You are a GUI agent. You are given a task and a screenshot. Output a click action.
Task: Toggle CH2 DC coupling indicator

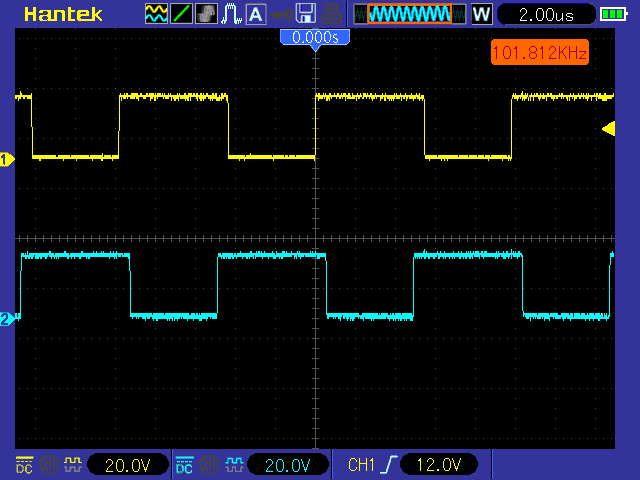(x=184, y=465)
